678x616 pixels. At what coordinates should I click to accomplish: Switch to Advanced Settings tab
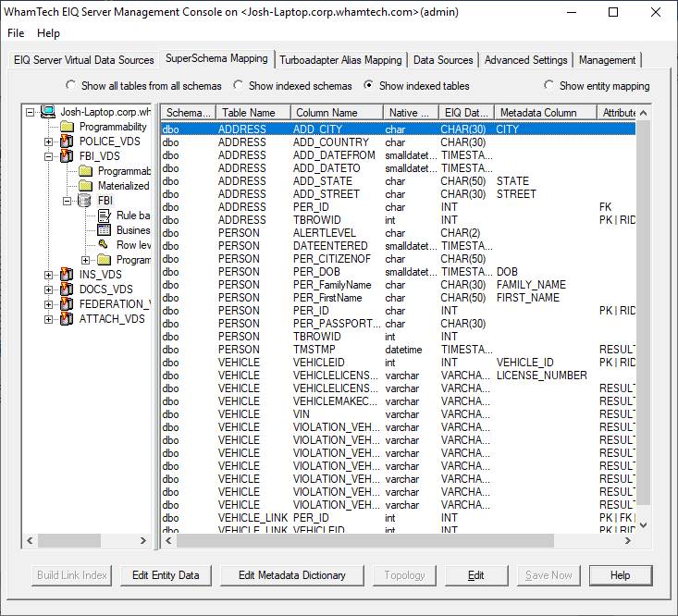pos(525,60)
